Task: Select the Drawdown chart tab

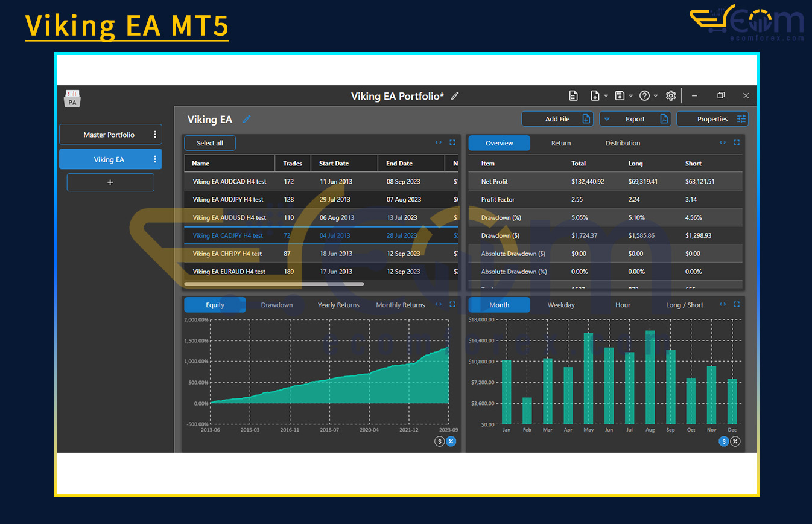Action: point(277,305)
